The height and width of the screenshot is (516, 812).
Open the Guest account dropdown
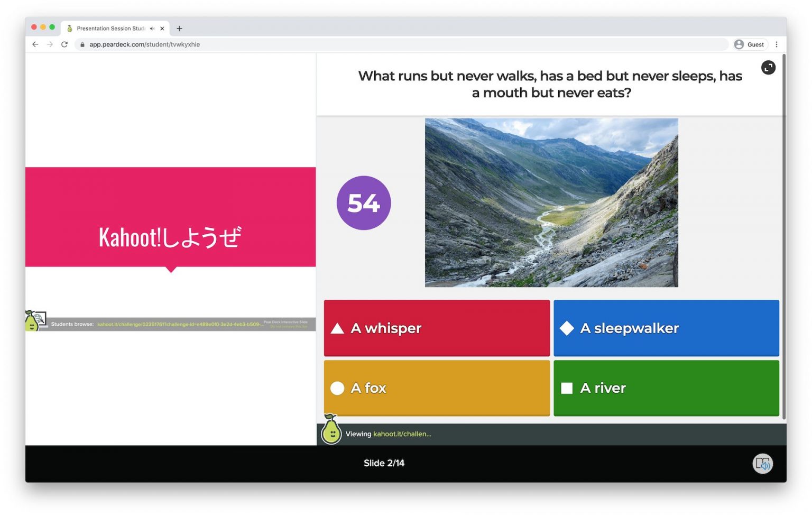pyautogui.click(x=749, y=44)
